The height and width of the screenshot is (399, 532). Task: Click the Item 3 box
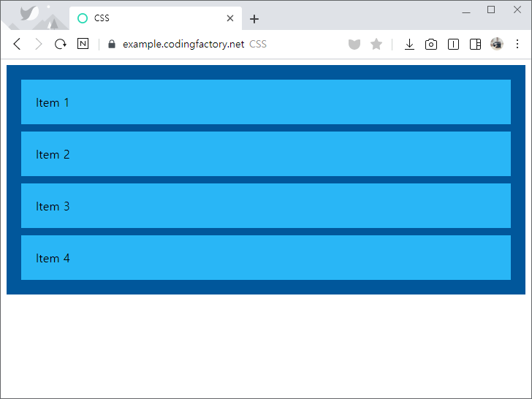266,206
